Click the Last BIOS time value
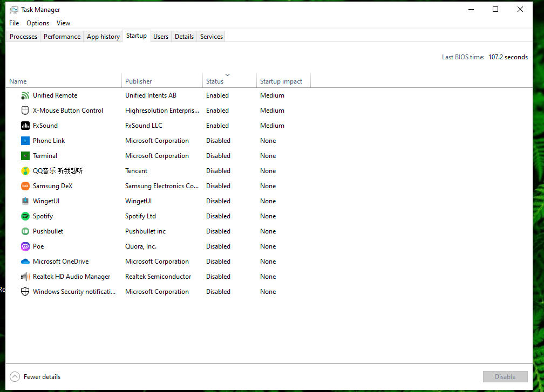Viewport: 544px width, 392px height. click(508, 57)
